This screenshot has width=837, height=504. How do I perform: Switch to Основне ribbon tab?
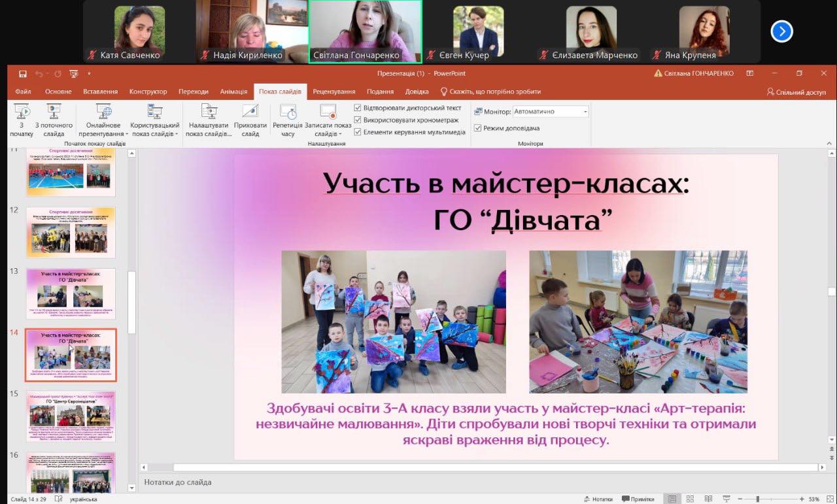(58, 92)
